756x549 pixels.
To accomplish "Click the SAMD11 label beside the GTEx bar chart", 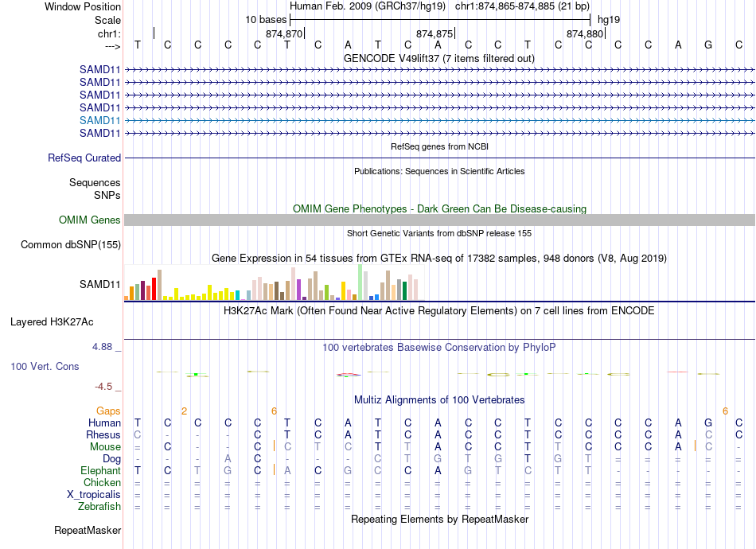I will click(x=99, y=284).
